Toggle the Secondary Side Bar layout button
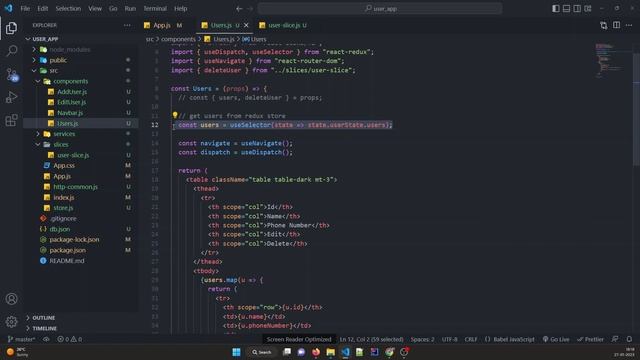The height and width of the screenshot is (360, 640). (577, 8)
